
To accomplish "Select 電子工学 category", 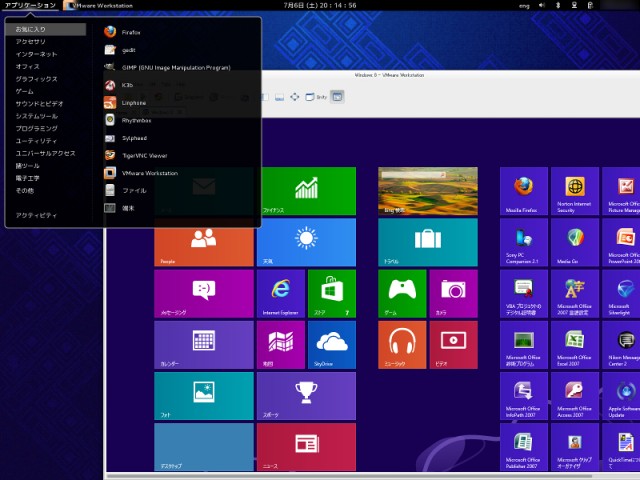I will pyautogui.click(x=27, y=178).
